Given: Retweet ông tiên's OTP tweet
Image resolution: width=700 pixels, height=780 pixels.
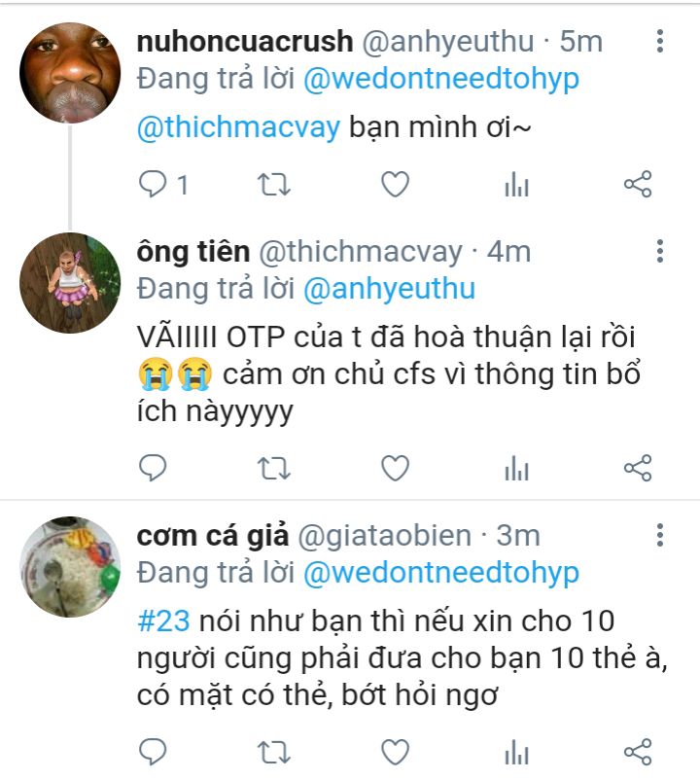Looking at the screenshot, I should 273,468.
